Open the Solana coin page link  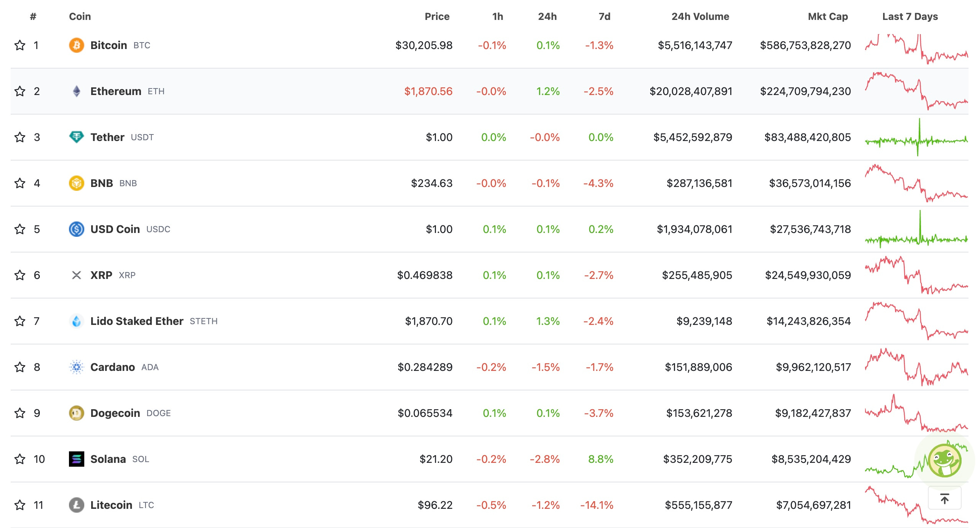(x=108, y=459)
